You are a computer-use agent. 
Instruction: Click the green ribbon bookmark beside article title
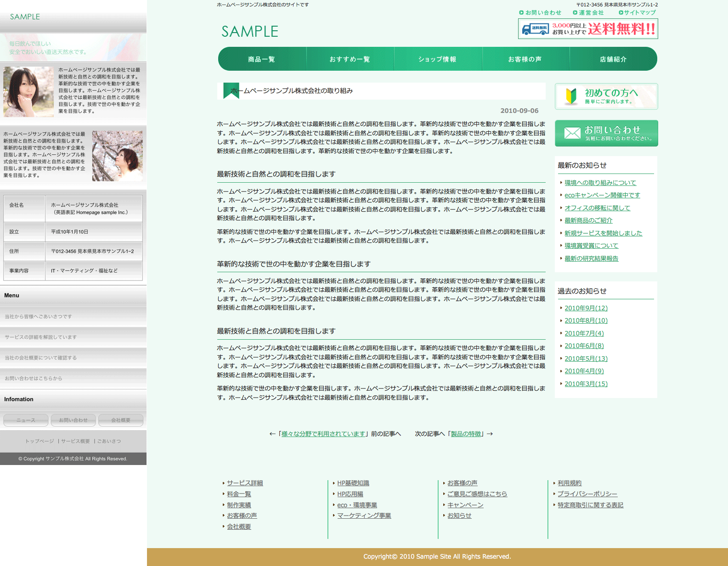[231, 90]
